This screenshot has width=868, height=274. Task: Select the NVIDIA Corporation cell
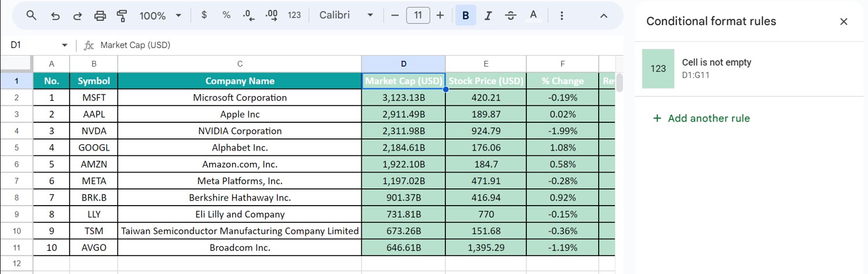[240, 131]
